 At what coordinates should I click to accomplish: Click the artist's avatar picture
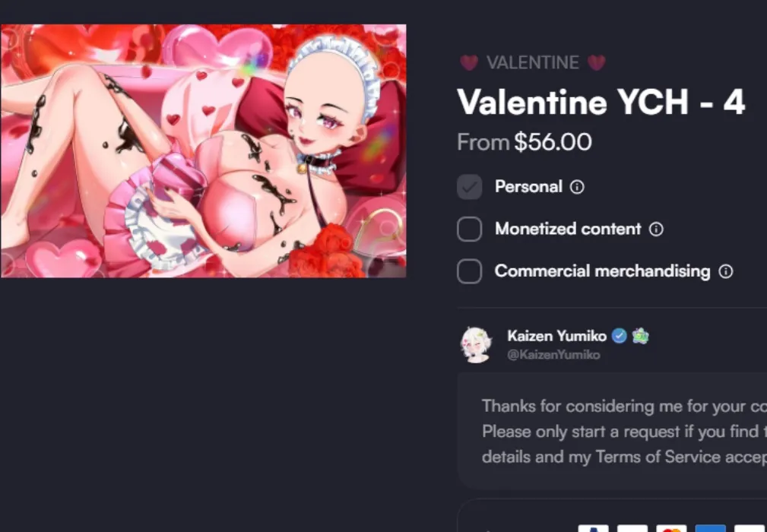coord(477,344)
